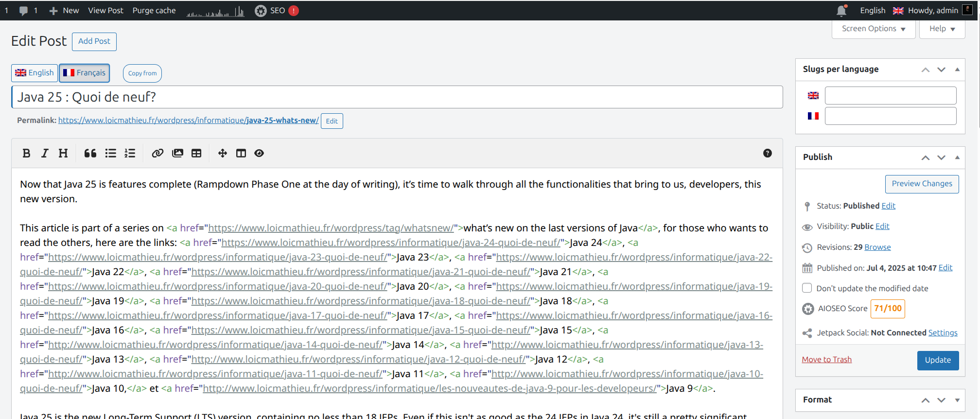Image resolution: width=980 pixels, height=419 pixels.
Task: Edit the post visibility
Action: pos(882,227)
